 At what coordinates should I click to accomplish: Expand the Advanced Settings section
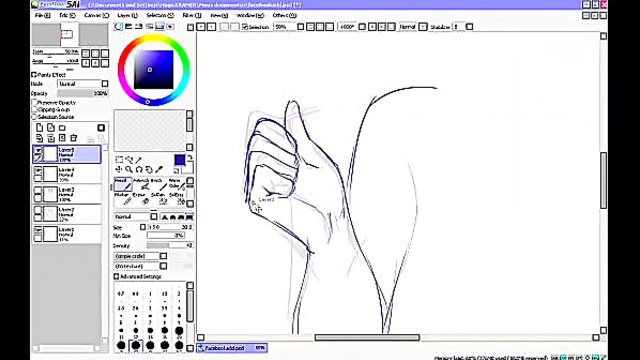click(116, 276)
